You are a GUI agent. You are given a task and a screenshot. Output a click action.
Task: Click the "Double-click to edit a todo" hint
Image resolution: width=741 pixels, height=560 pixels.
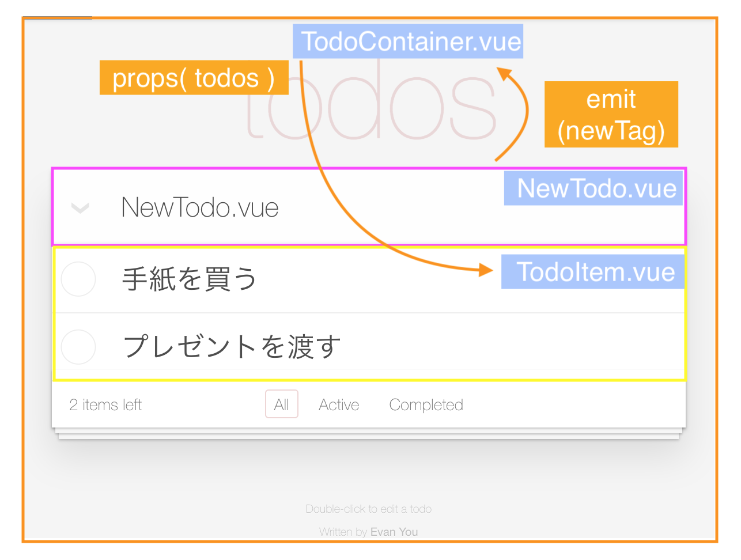tap(369, 509)
